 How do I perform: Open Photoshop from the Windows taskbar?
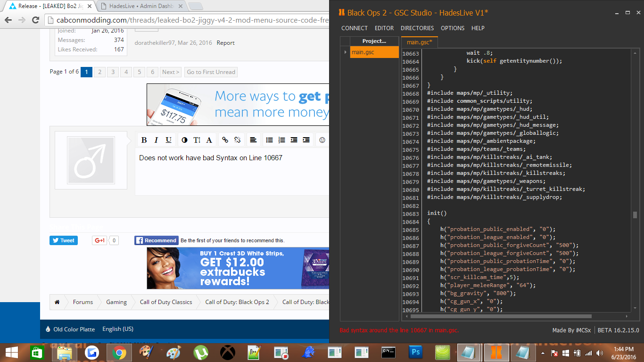(416, 352)
